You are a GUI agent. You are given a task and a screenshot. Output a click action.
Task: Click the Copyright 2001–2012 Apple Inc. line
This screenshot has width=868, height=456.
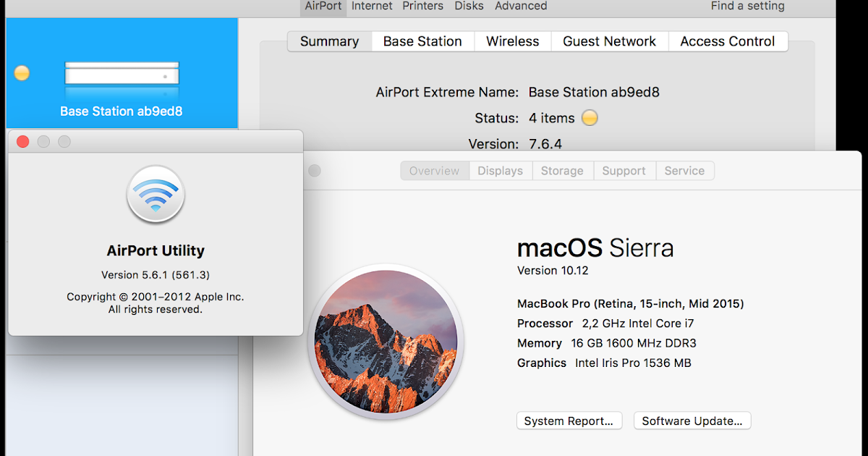tap(156, 297)
